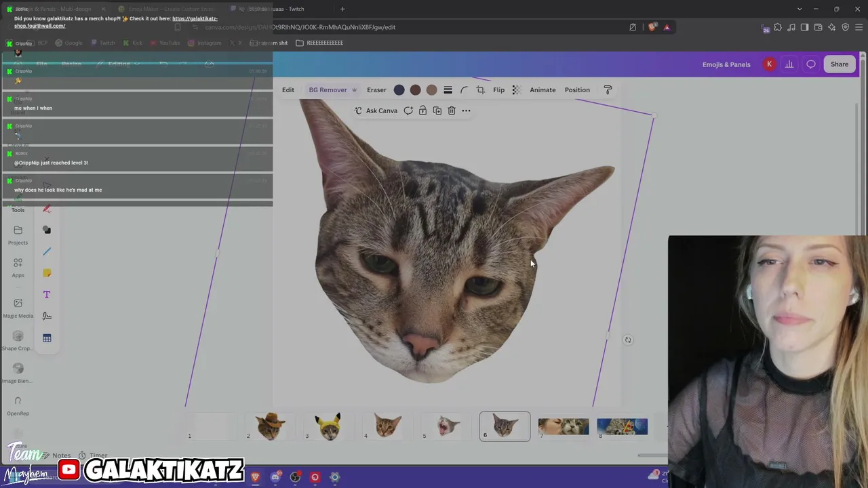Select the Eraser option
This screenshot has width=868, height=488.
pyautogui.click(x=376, y=89)
